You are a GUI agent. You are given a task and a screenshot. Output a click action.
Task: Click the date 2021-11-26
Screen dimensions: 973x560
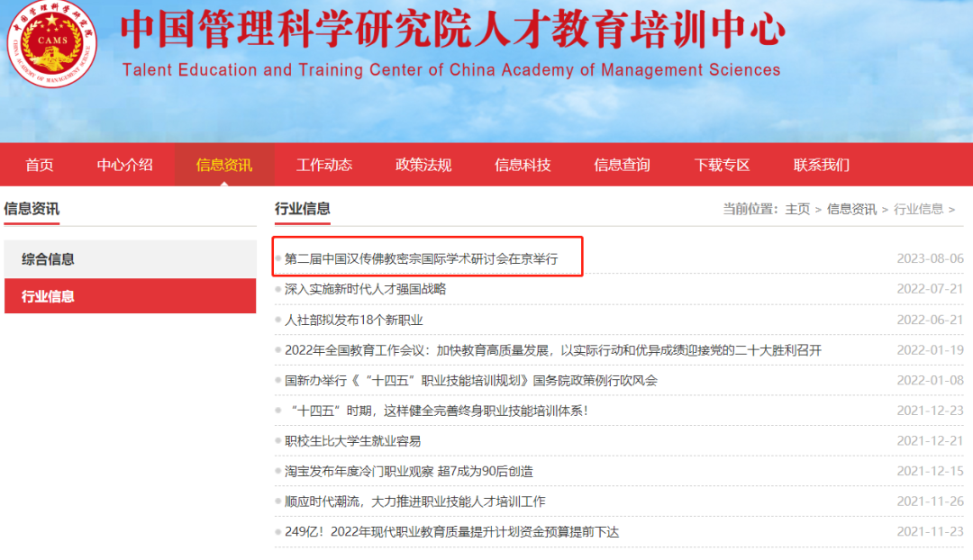tap(930, 501)
